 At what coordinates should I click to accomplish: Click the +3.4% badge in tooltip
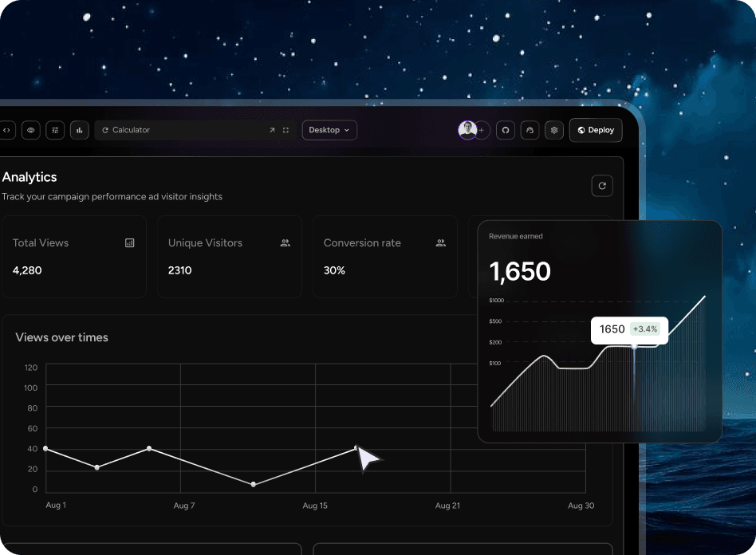[x=645, y=329]
